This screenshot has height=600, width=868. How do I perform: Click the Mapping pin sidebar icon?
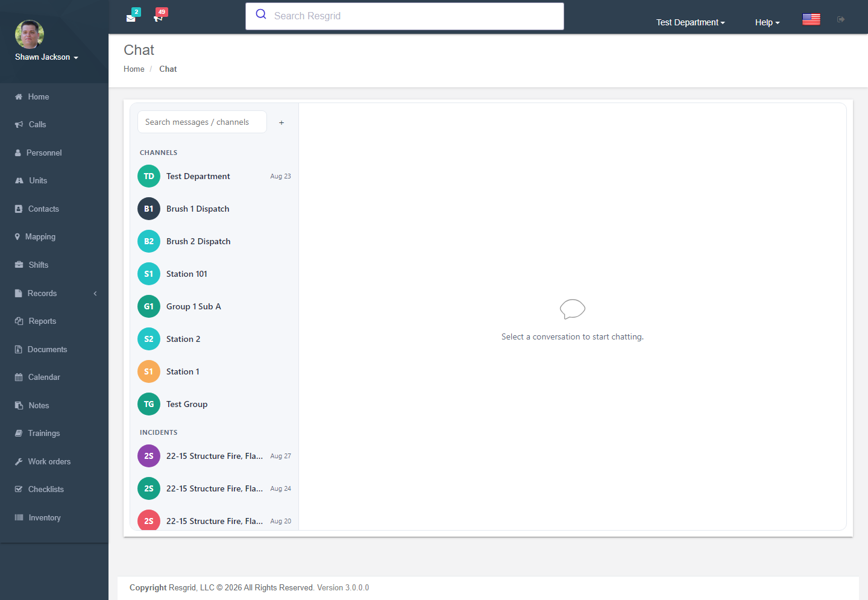(17, 237)
